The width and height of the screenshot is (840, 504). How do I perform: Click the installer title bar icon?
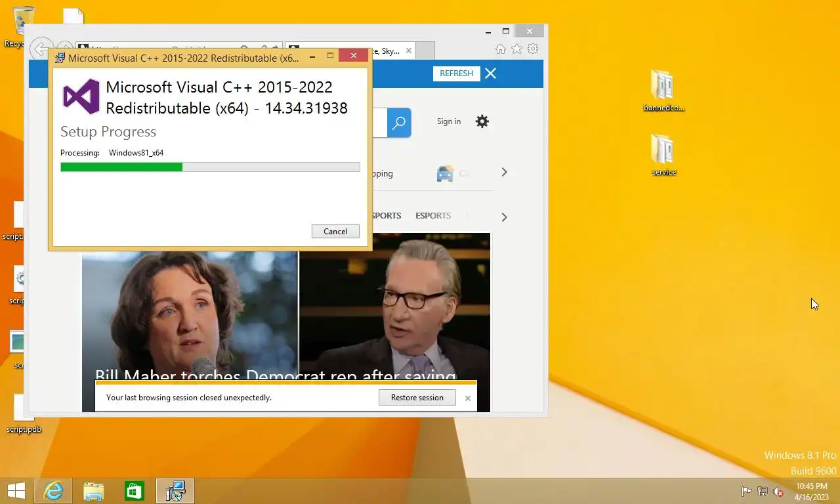[60, 58]
